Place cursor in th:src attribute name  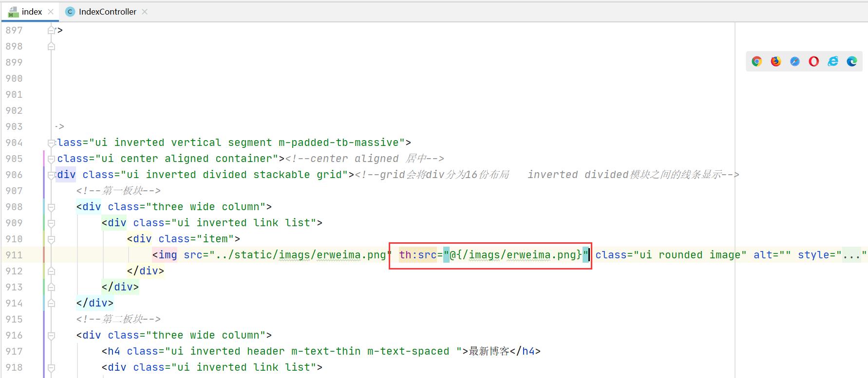click(x=417, y=255)
